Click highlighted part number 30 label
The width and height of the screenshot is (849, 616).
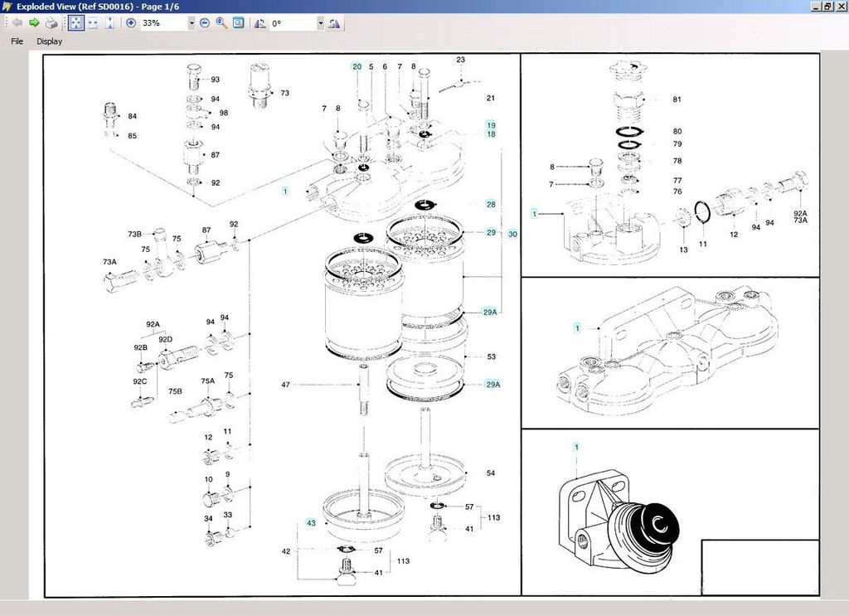pyautogui.click(x=512, y=235)
